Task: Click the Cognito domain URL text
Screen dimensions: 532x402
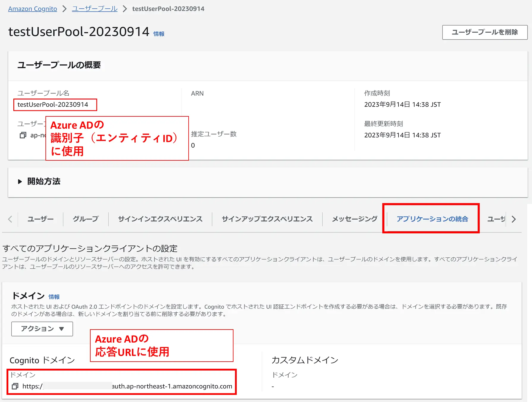Action: click(x=127, y=386)
